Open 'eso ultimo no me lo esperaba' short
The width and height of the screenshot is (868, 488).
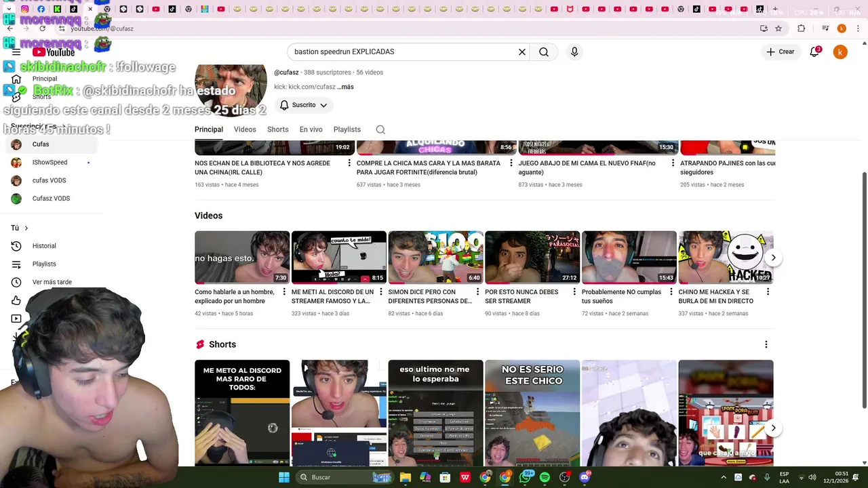pos(435,413)
